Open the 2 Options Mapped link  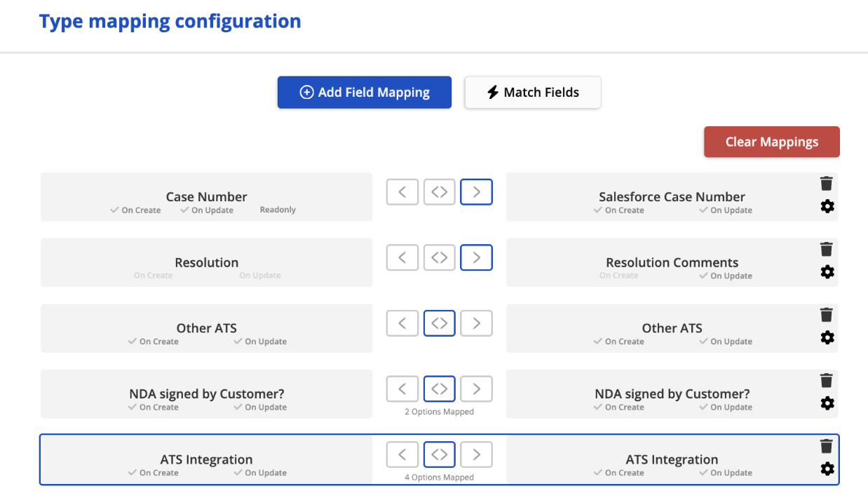(440, 412)
